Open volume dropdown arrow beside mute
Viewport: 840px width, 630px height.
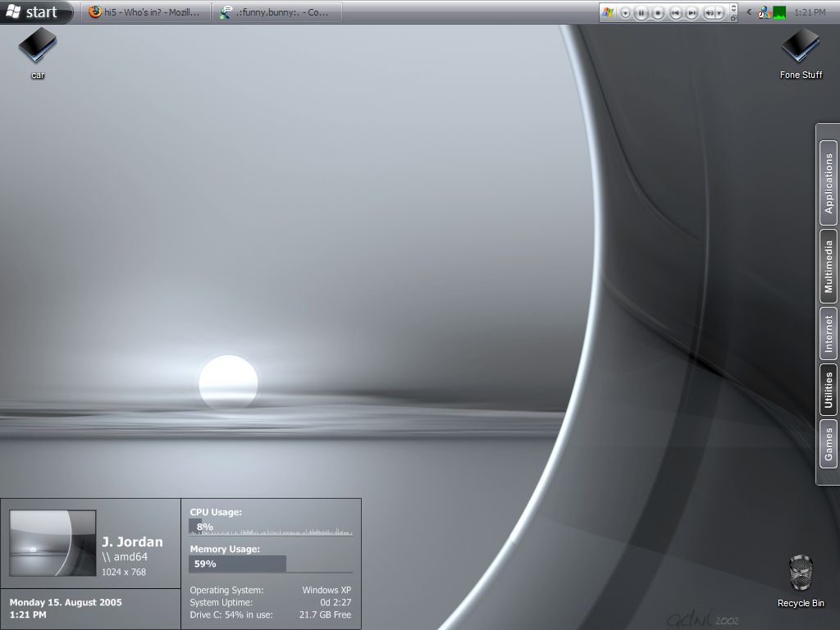(x=719, y=13)
